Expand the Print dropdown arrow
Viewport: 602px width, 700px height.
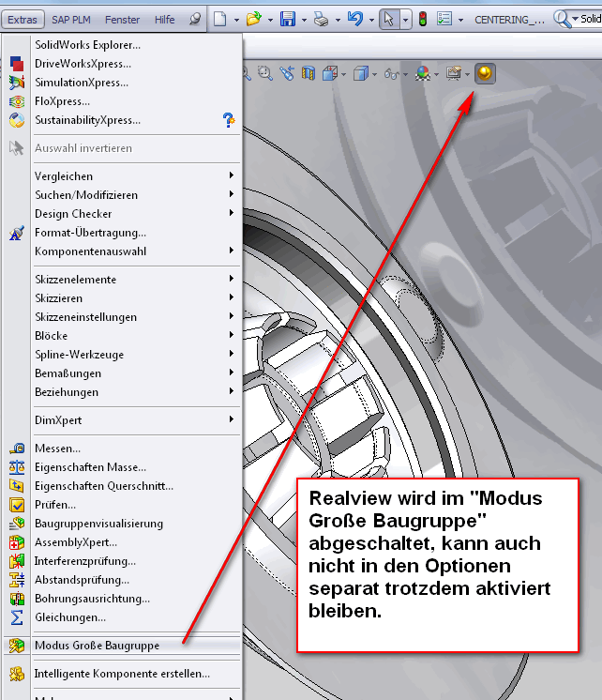338,20
